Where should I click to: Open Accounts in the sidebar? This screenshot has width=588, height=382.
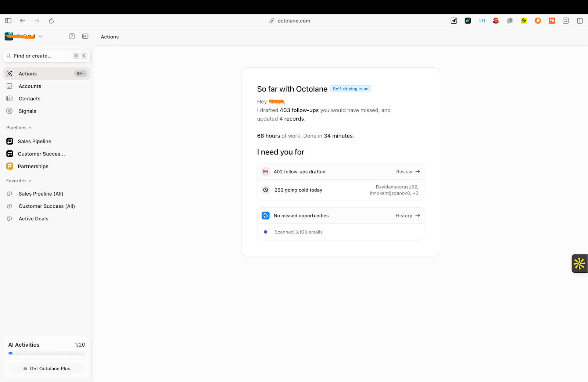coord(47,86)
